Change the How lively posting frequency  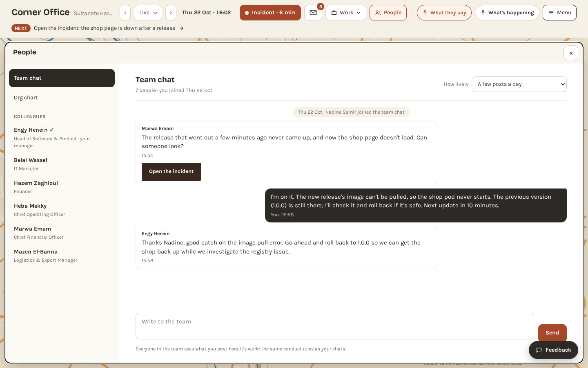coord(519,84)
